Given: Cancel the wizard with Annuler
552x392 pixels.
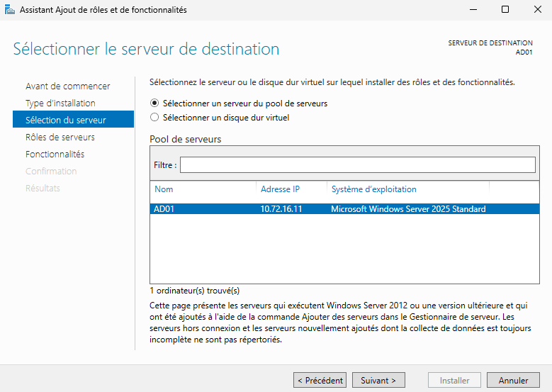Looking at the screenshot, I should coord(513,381).
